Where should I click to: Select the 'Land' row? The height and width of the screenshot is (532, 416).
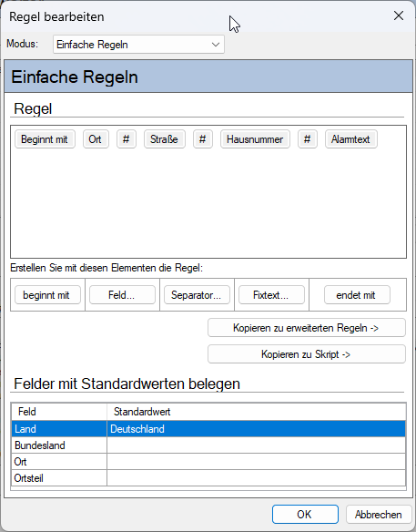pos(208,429)
